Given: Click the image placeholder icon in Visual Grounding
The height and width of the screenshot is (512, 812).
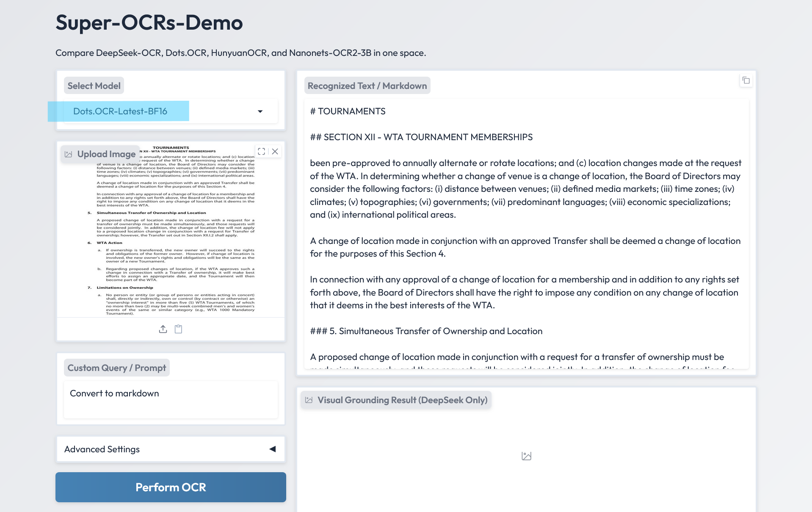Looking at the screenshot, I should (x=526, y=456).
